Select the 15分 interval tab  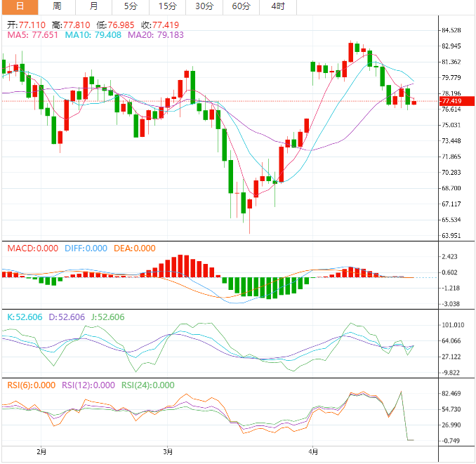pyautogui.click(x=167, y=6)
